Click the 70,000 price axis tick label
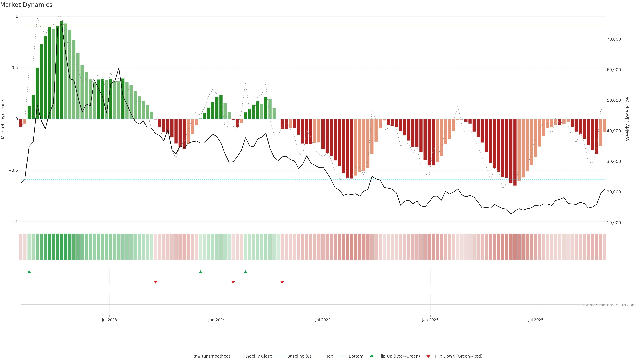The height and width of the screenshot is (362, 644). 614,39
